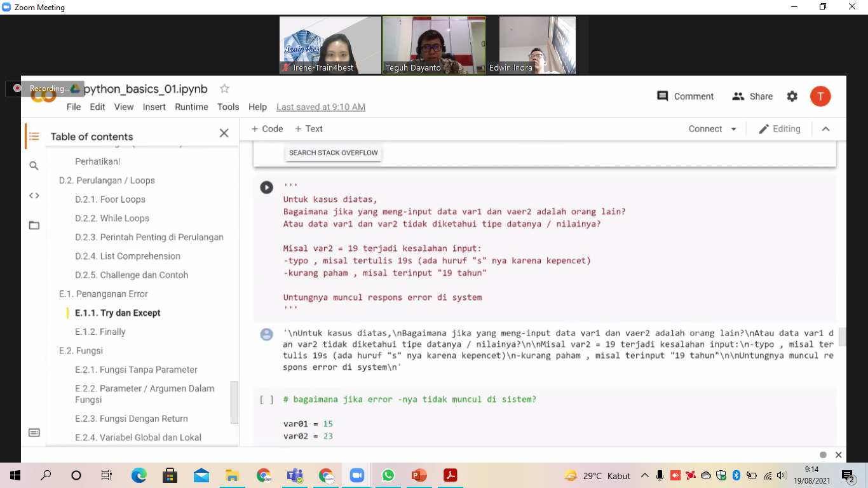Run the cell with the play button
The height and width of the screenshot is (488, 868).
coord(266,187)
